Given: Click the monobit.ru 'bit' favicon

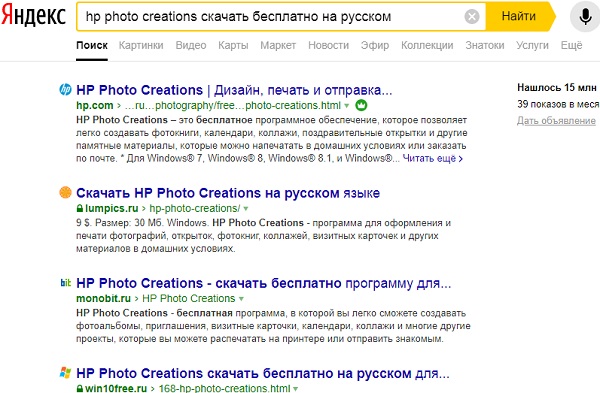Looking at the screenshot, I should point(65,283).
